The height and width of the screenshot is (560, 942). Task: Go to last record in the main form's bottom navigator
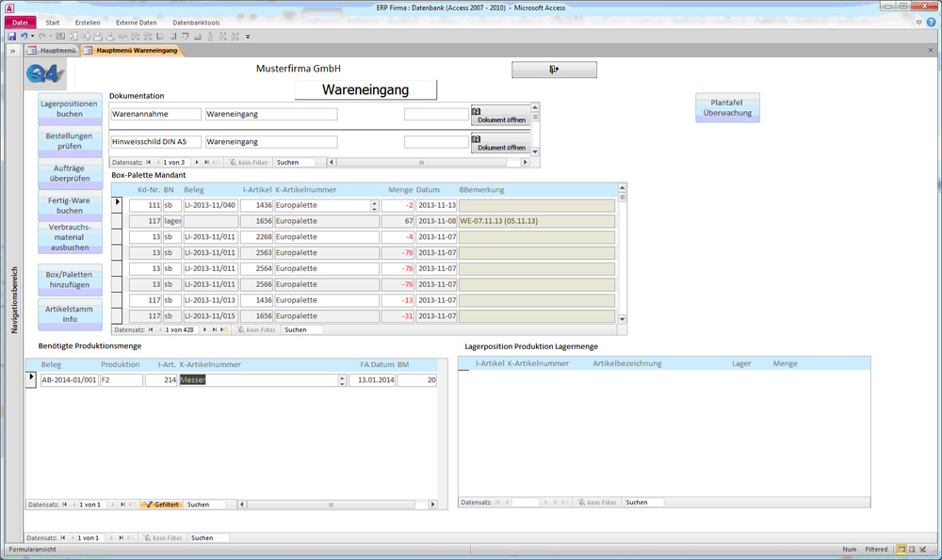(121, 537)
